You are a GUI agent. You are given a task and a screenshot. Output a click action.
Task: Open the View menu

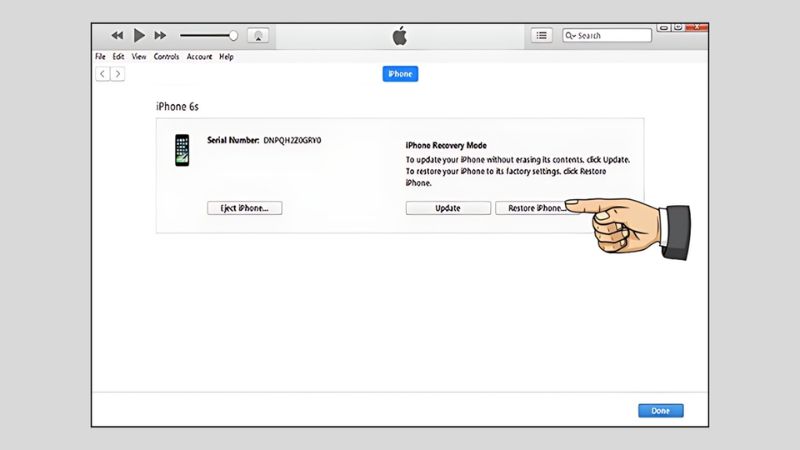pos(139,57)
